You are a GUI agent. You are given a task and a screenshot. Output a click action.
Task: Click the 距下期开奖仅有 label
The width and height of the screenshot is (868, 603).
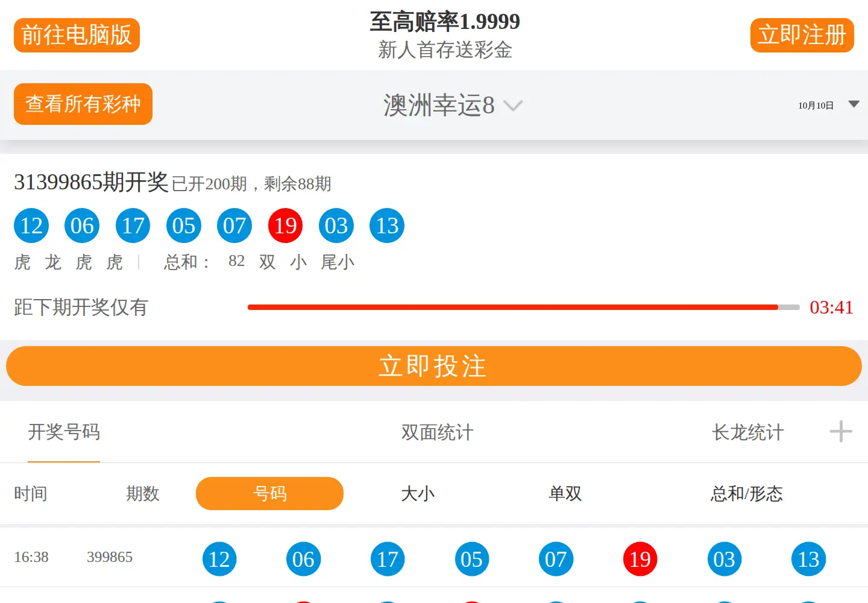[x=81, y=308]
